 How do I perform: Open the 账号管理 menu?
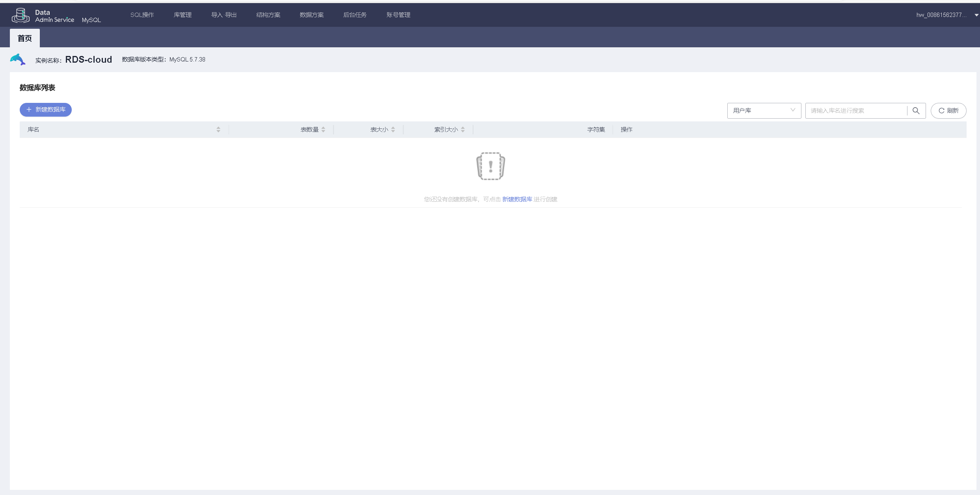[x=398, y=15]
